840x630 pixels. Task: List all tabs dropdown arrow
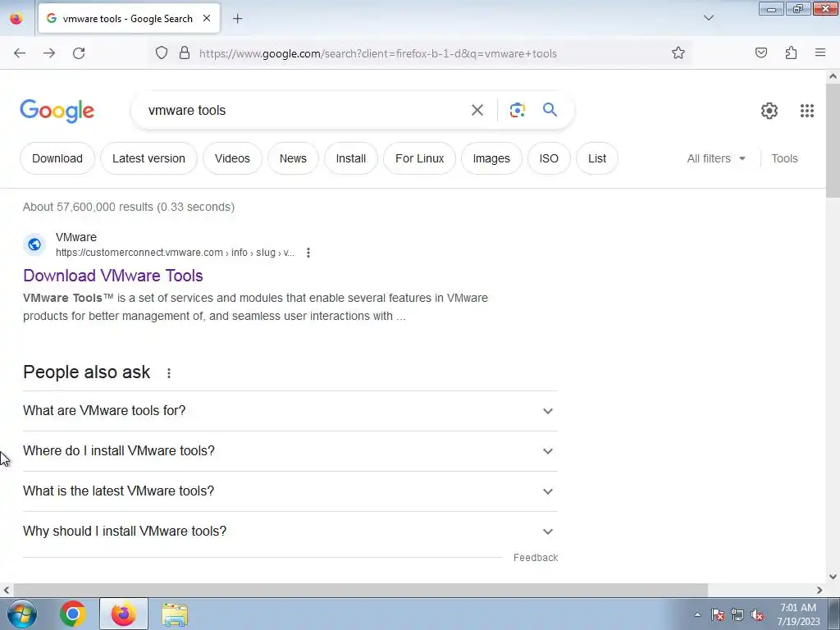coord(708,18)
